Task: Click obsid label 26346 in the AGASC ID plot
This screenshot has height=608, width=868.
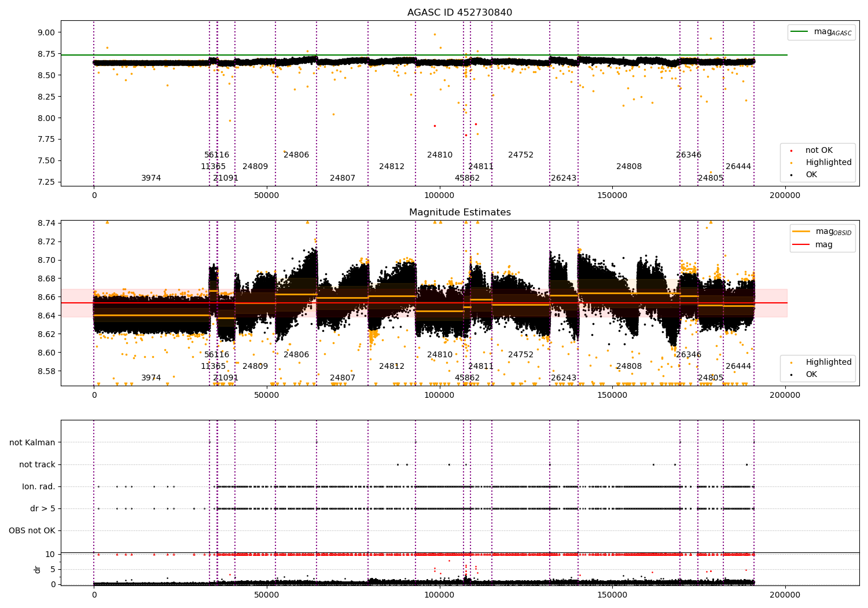Action: coord(689,155)
